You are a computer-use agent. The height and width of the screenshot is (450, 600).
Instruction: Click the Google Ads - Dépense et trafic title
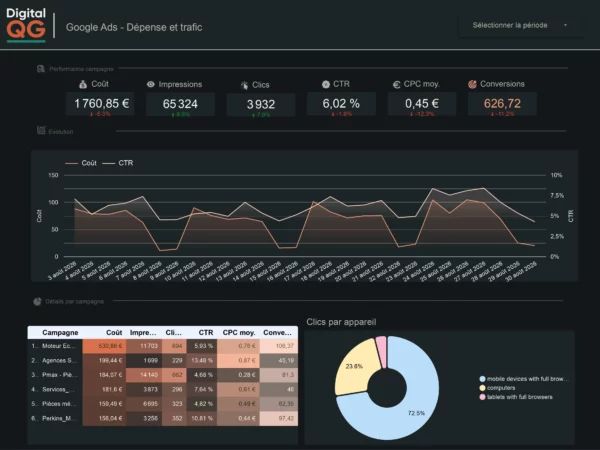coord(134,27)
